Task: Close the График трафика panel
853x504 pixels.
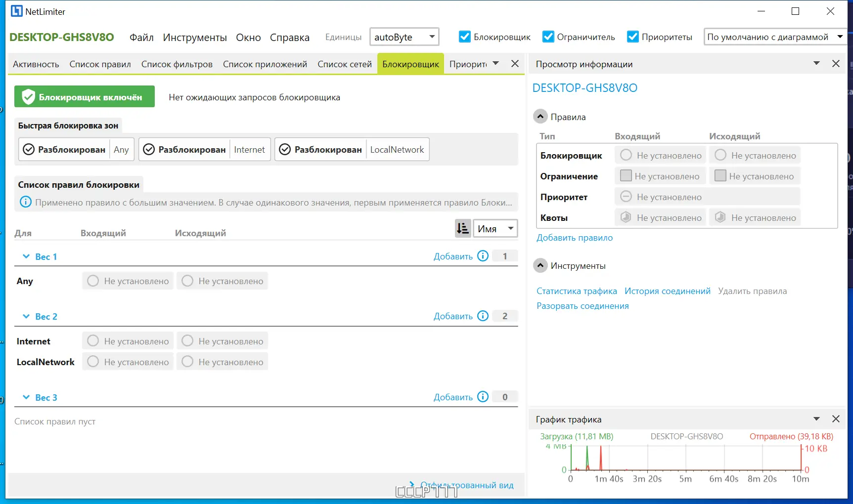Action: [836, 419]
